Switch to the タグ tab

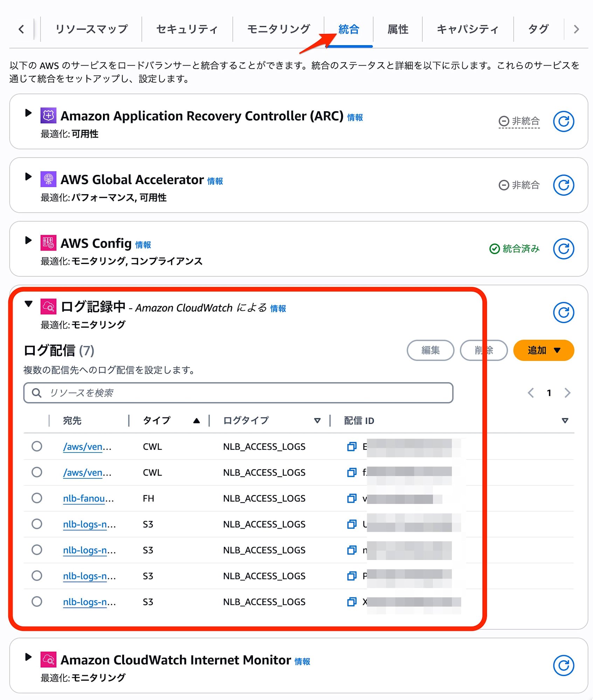(538, 29)
